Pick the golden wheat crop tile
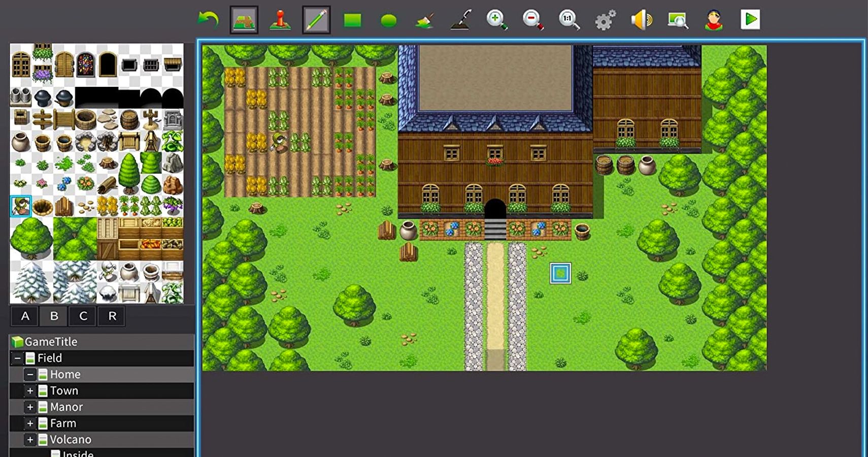 pyautogui.click(x=107, y=207)
